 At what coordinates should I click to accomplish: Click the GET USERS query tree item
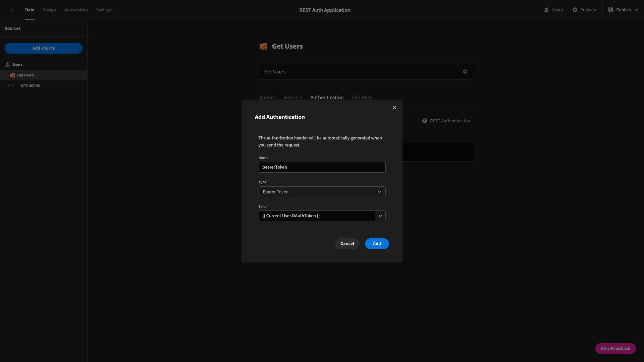[30, 86]
